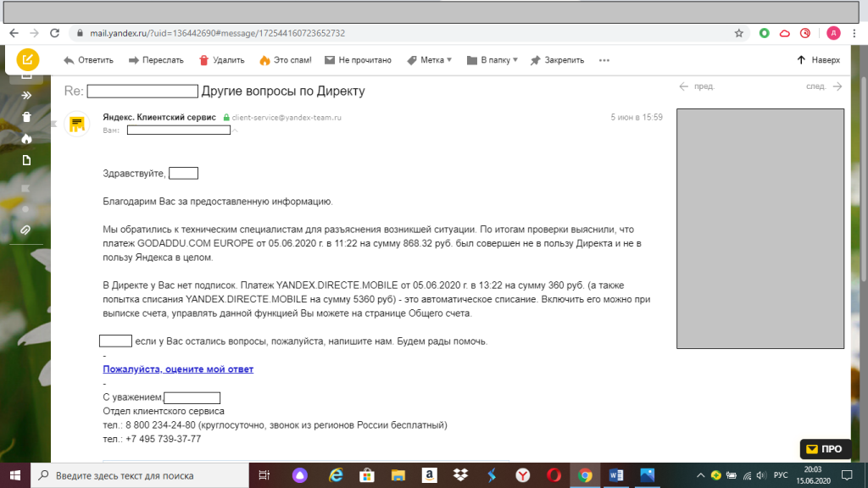Open Task View on the taskbar
This screenshot has height=488, width=868.
264,475
